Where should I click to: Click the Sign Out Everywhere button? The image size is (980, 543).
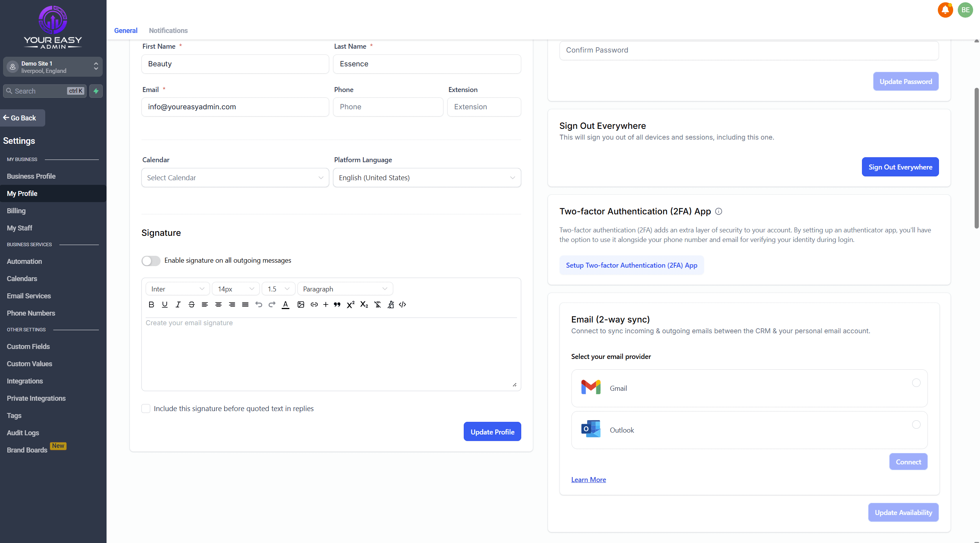900,167
